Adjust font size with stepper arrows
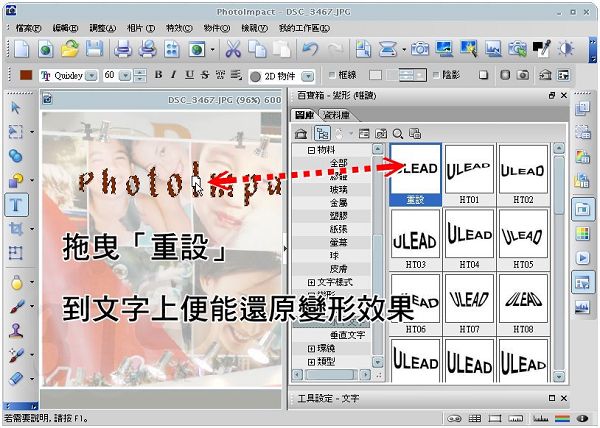 coord(140,75)
